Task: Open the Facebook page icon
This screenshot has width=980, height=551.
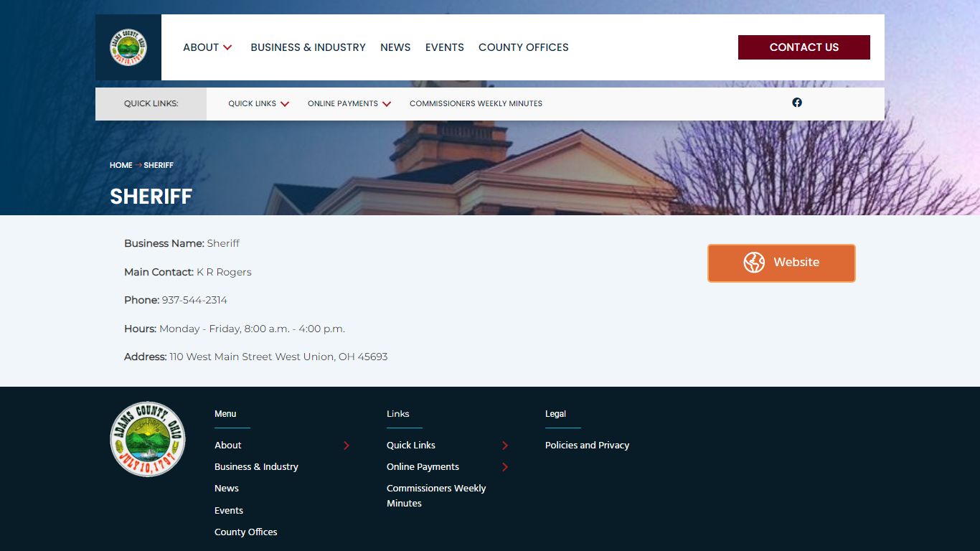Action: (x=797, y=103)
